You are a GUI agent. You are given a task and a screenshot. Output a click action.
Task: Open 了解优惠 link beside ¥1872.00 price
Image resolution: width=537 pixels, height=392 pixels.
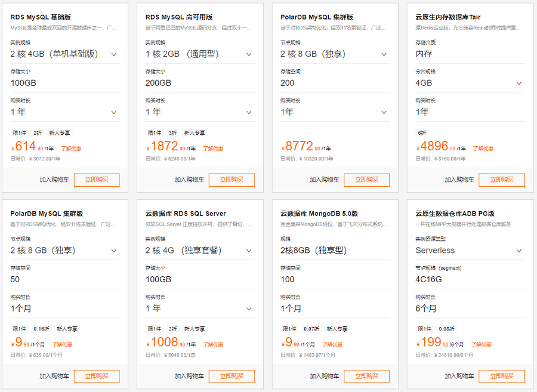click(x=213, y=149)
